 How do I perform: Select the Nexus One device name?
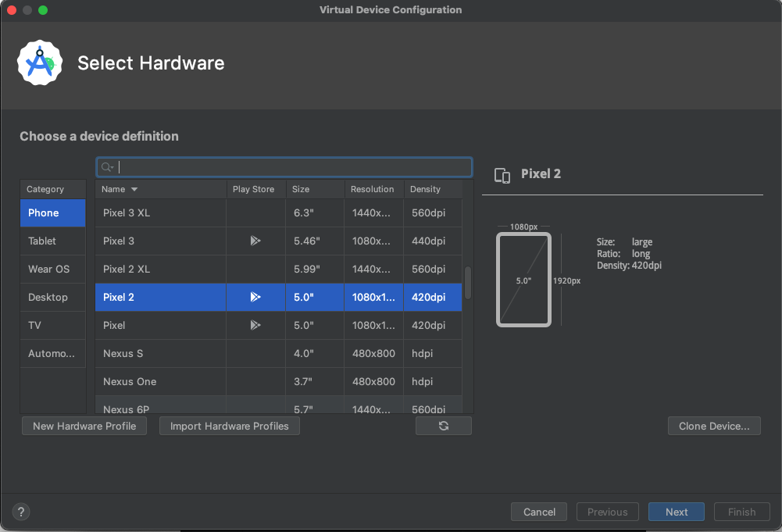click(130, 381)
